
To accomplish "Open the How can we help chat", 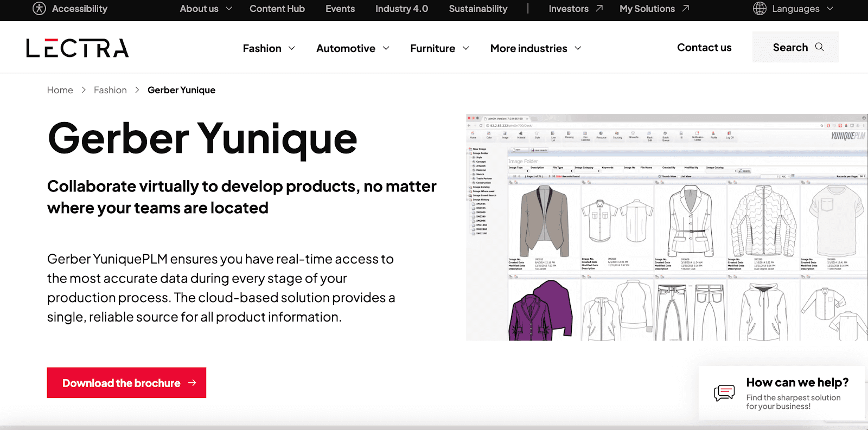I will pos(781,393).
